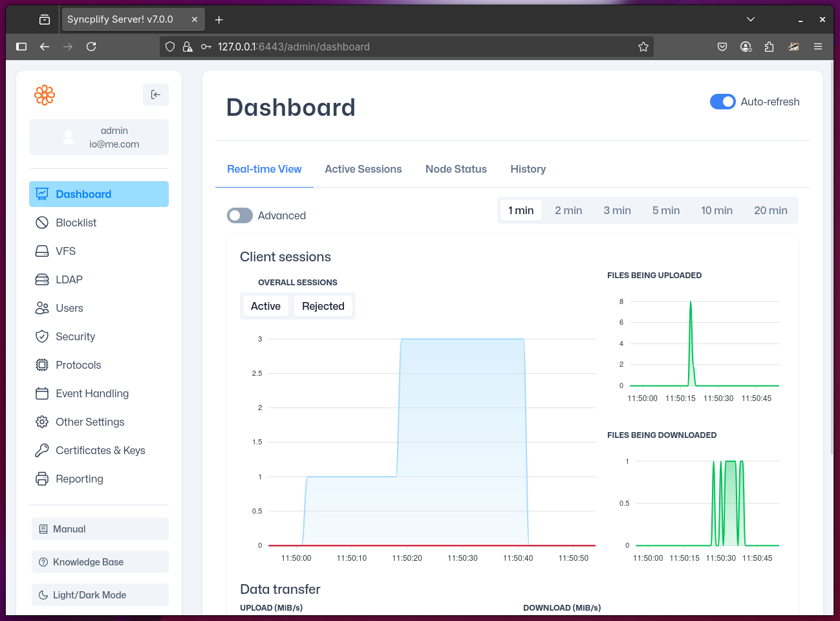Disable the Auto-refresh toggle
Viewport: 840px width, 621px height.
722,102
